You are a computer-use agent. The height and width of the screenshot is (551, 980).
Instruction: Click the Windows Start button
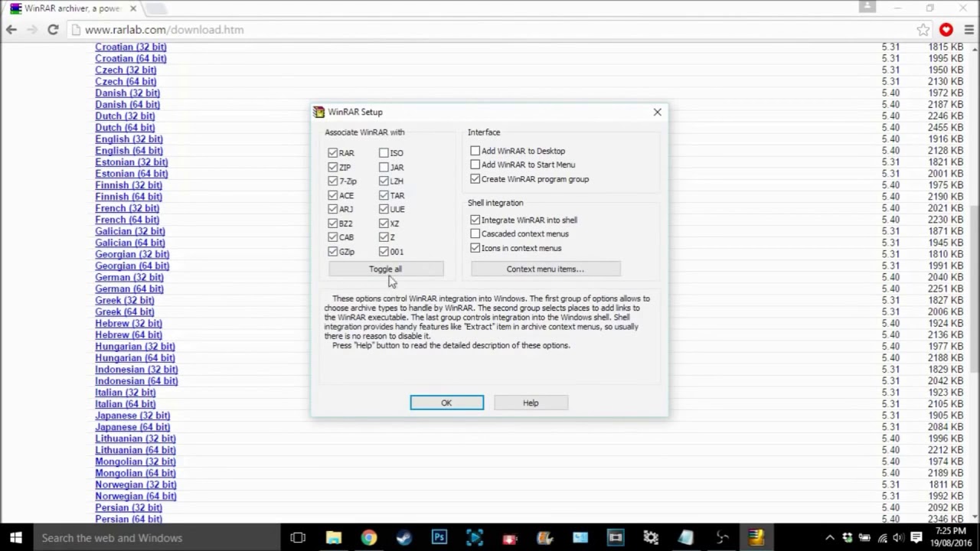click(16, 538)
